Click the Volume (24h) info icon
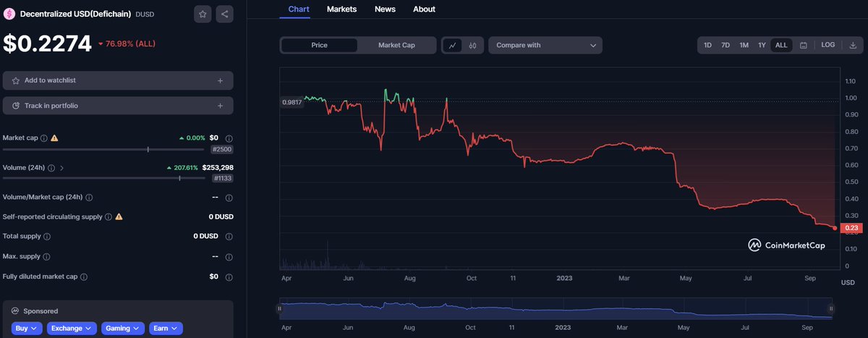Viewport: 868px width, 338px height. [x=52, y=168]
